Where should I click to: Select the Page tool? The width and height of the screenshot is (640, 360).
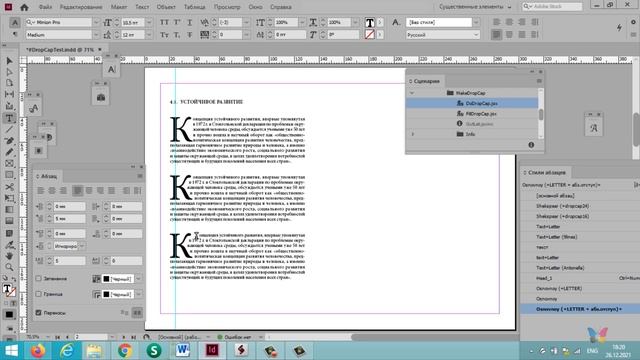coord(9,83)
